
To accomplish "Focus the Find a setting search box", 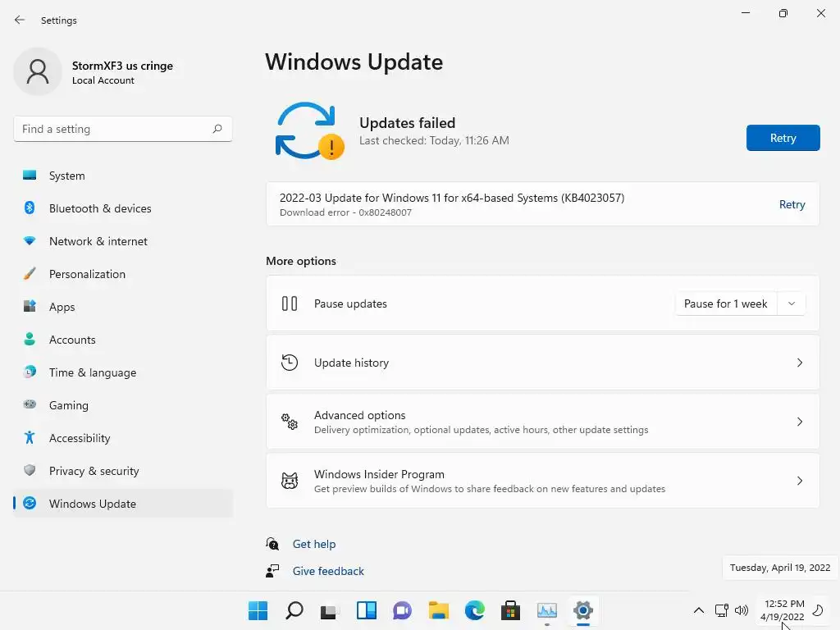I will point(123,129).
